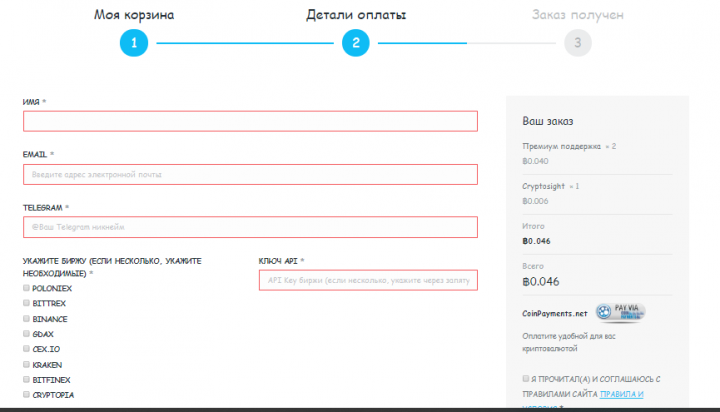The width and height of the screenshot is (720, 412).
Task: Click the Pay via CoinPayments badge
Action: [x=621, y=312]
